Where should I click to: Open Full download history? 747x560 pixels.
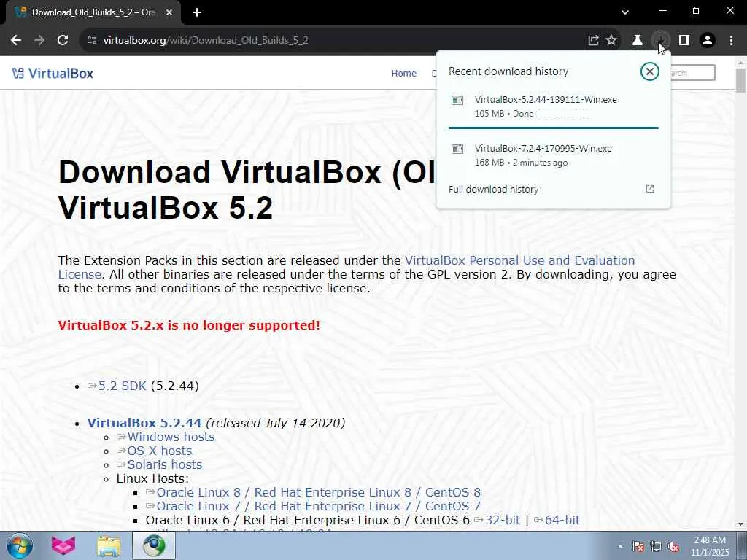(494, 189)
